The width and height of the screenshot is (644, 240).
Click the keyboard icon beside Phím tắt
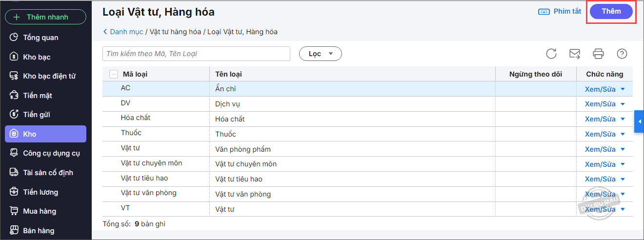543,12
